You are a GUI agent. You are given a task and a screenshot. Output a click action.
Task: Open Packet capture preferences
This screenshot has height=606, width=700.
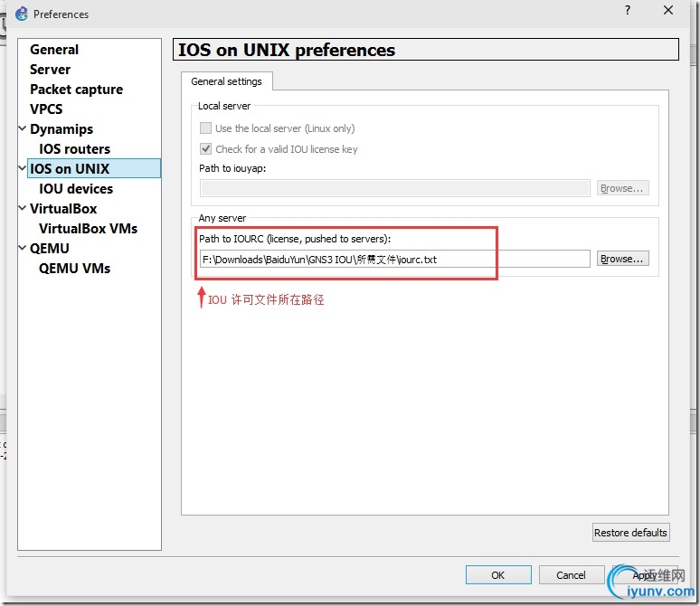(76, 90)
